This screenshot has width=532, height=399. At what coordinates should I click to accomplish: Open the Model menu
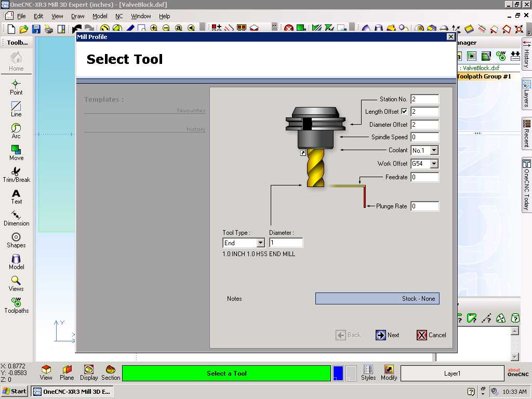(x=100, y=16)
